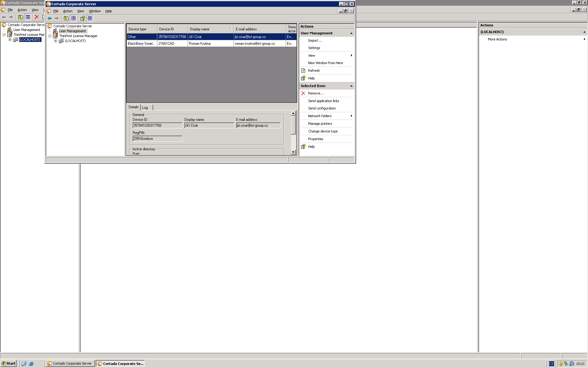The height and width of the screenshot is (368, 588).
Task: Click the Help question-mark toolbar icon
Action: click(82, 18)
